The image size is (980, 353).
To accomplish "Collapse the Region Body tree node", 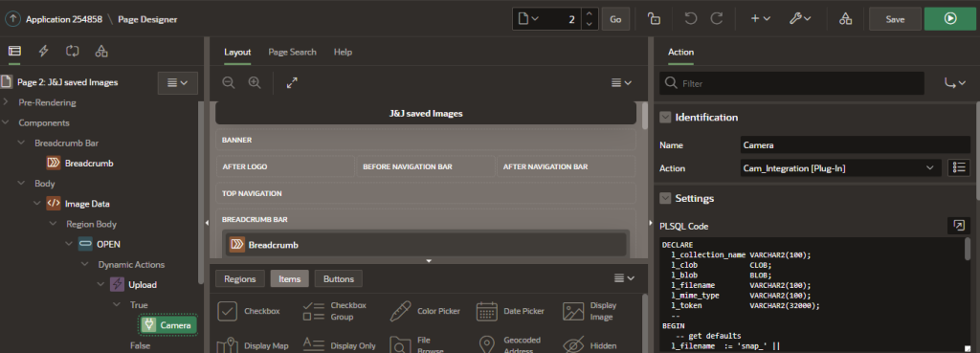I will (54, 224).
